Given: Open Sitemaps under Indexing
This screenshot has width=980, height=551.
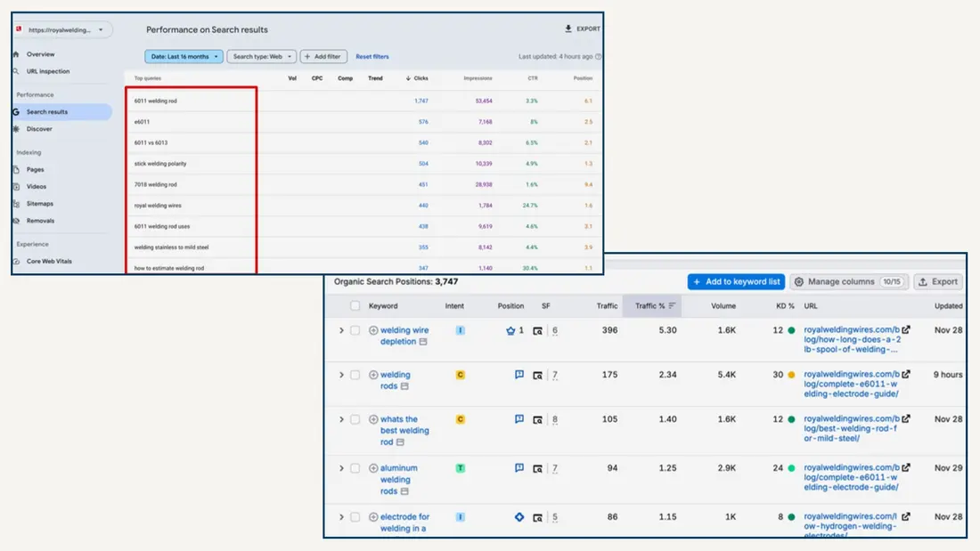Looking at the screenshot, I should coord(39,204).
